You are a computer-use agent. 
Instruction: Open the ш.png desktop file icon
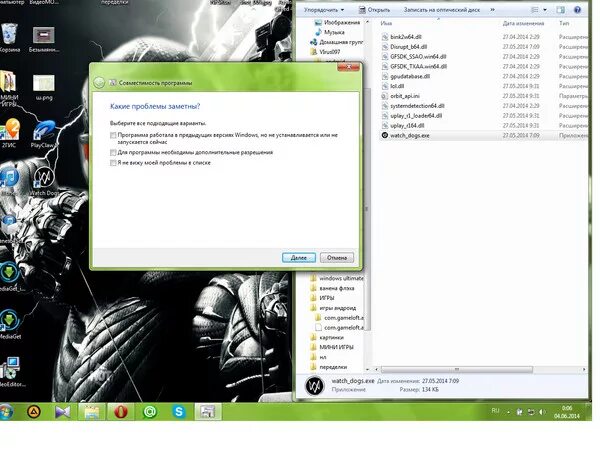point(44,87)
